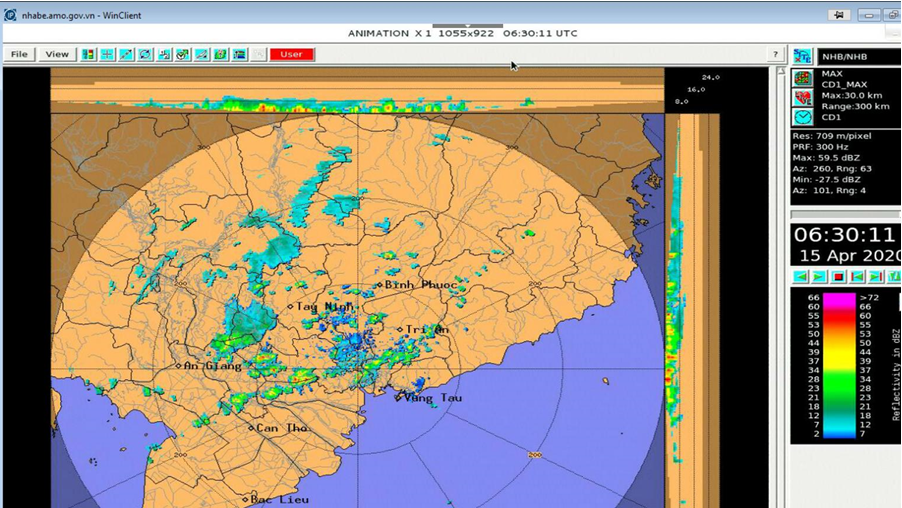Click the toolbar icon after the refresh arrows
Image resolution: width=902 pixels, height=508 pixels.
(x=164, y=54)
